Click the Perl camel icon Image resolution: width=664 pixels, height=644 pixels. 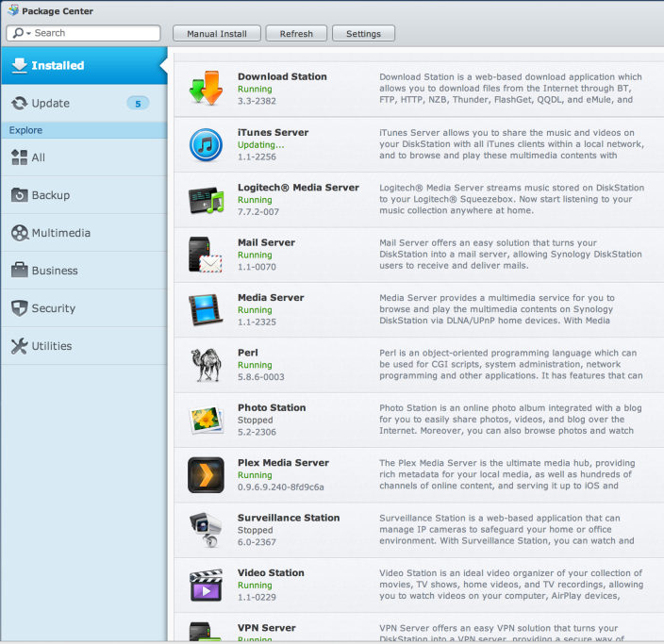point(207,365)
